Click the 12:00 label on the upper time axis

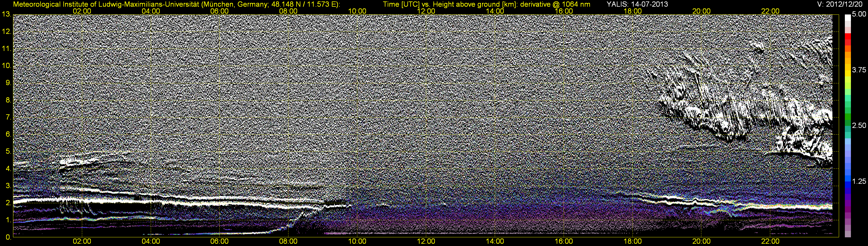click(426, 11)
